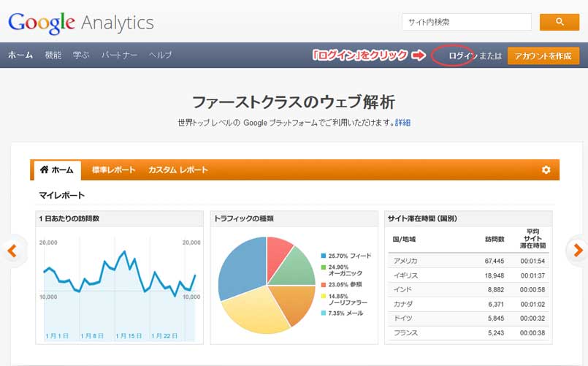Click the サイト滞在時間 (国別) panel title

tap(422, 218)
